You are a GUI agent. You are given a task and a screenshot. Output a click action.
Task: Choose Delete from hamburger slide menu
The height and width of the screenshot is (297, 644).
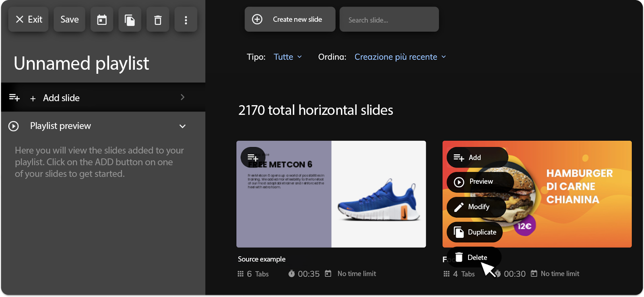tap(474, 257)
